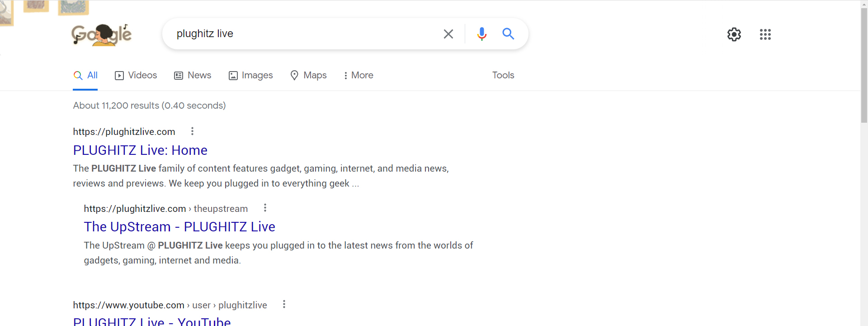Open options for plughitzlive.com result
The image size is (868, 326).
point(192,131)
